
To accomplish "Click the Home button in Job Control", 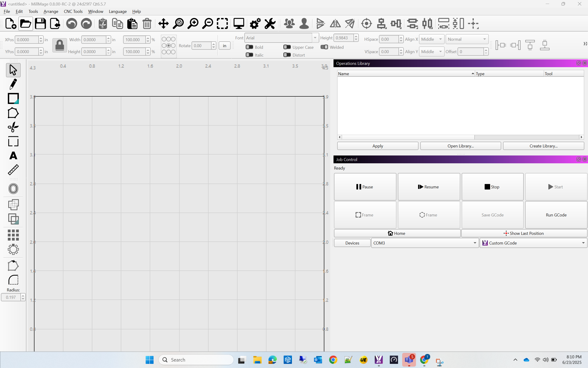I will pos(397,233).
